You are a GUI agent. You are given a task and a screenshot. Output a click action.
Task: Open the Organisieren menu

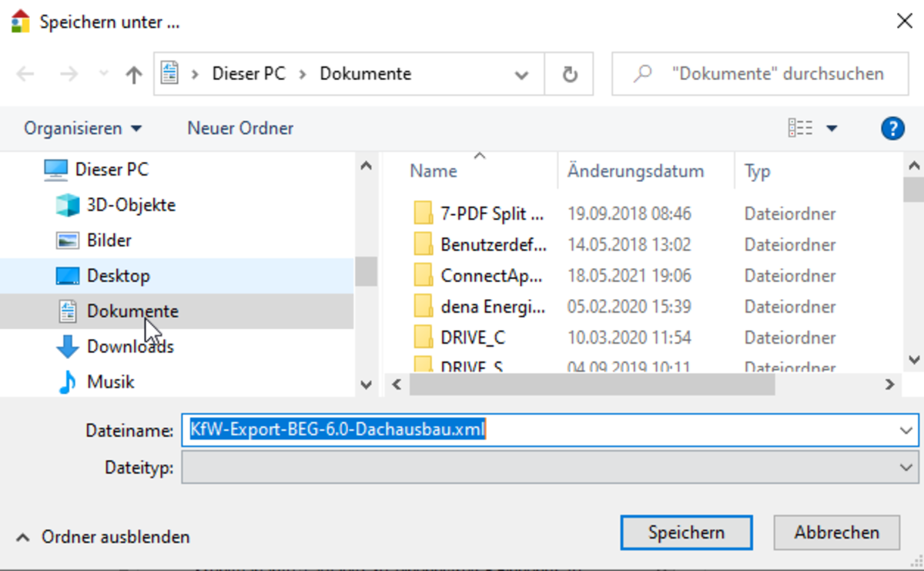pyautogui.click(x=82, y=128)
